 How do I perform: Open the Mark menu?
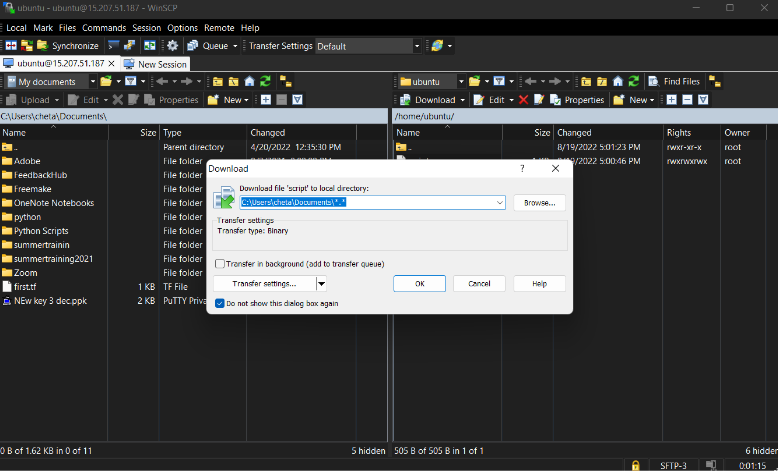coord(43,28)
